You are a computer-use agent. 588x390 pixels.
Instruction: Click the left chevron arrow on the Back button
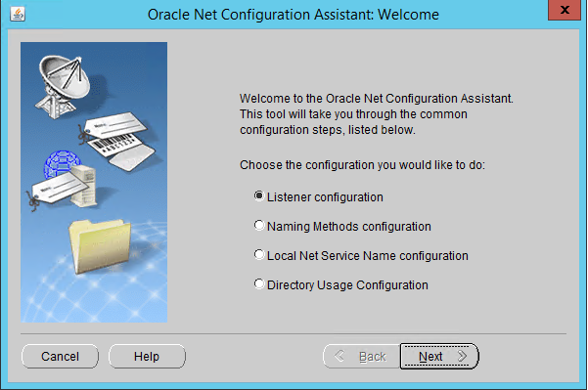[x=339, y=356]
